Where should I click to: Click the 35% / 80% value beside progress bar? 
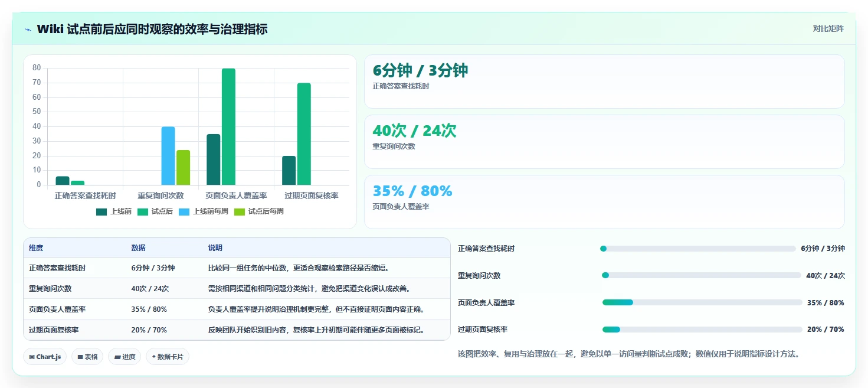[x=826, y=302]
